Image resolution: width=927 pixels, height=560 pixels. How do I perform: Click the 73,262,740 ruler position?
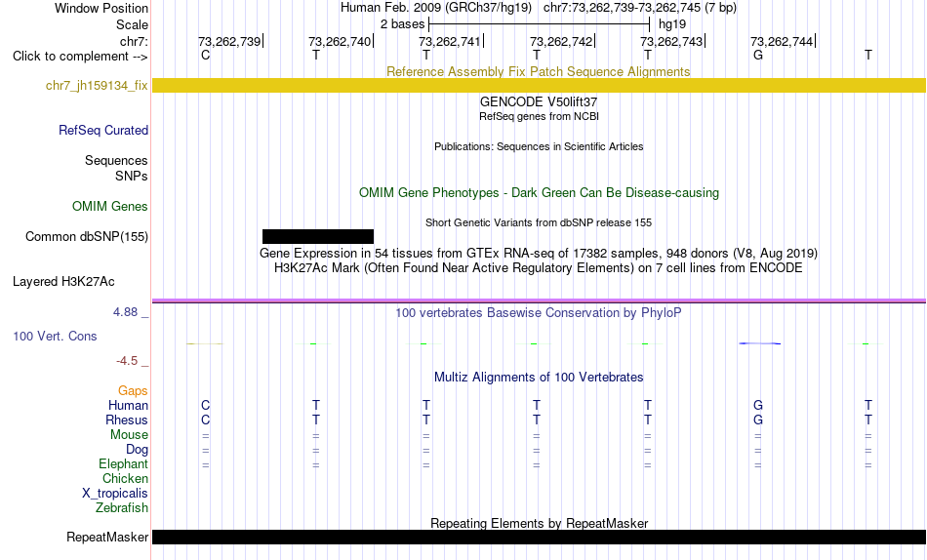[x=340, y=41]
